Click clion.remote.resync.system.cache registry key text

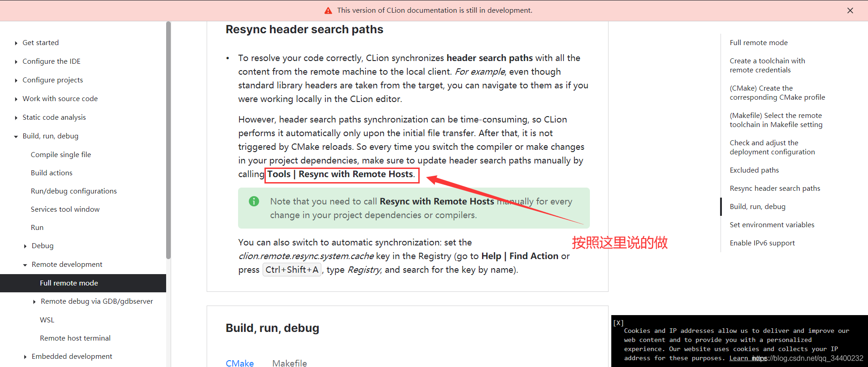tap(306, 256)
